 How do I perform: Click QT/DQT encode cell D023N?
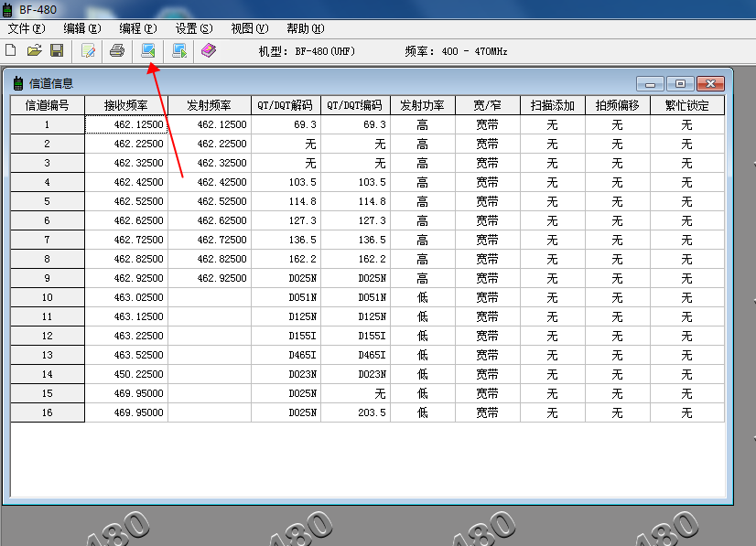[355, 374]
